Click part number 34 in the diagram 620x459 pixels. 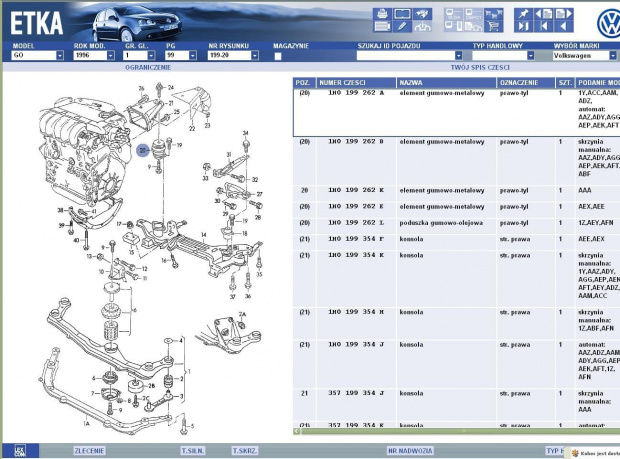click(x=246, y=133)
